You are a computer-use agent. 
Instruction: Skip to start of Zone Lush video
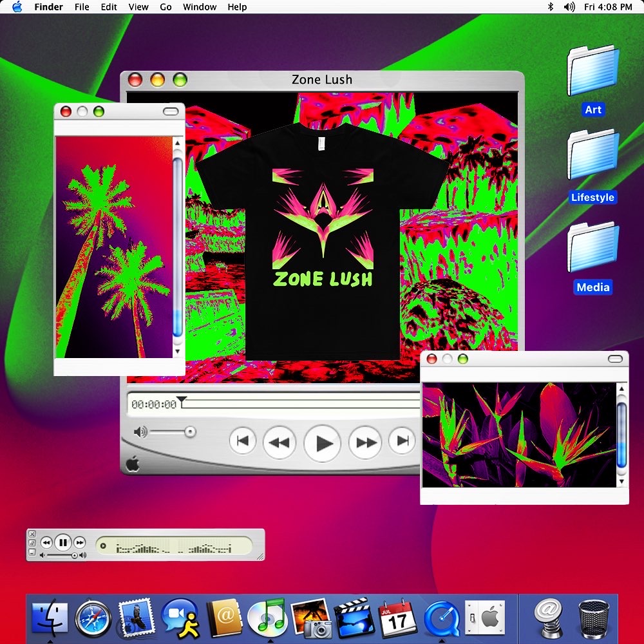[x=243, y=441]
